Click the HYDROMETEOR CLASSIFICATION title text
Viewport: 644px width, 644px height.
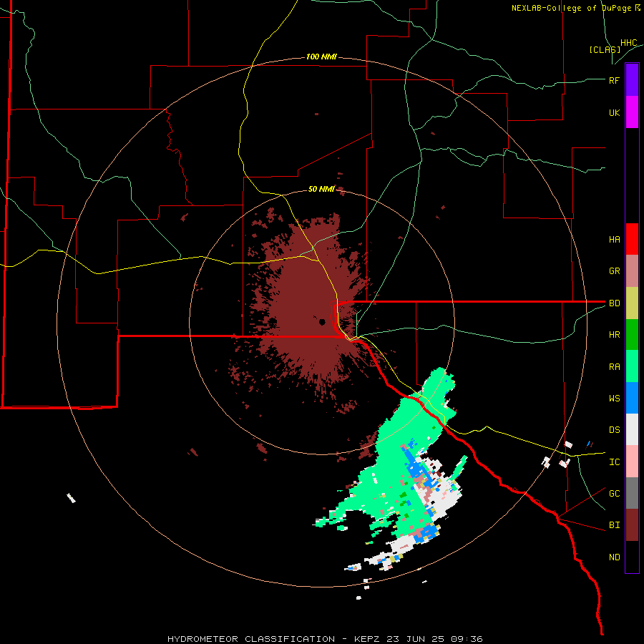(251, 639)
